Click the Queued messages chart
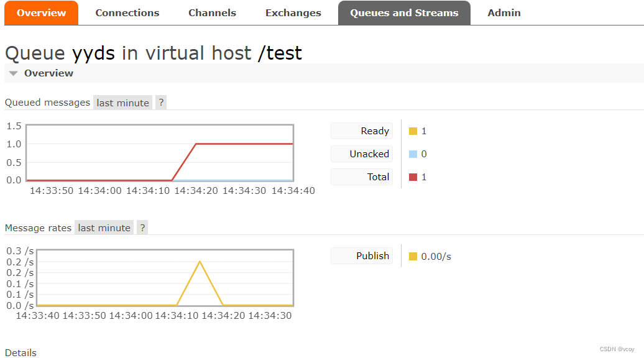This screenshot has width=644, height=358. coord(160,153)
